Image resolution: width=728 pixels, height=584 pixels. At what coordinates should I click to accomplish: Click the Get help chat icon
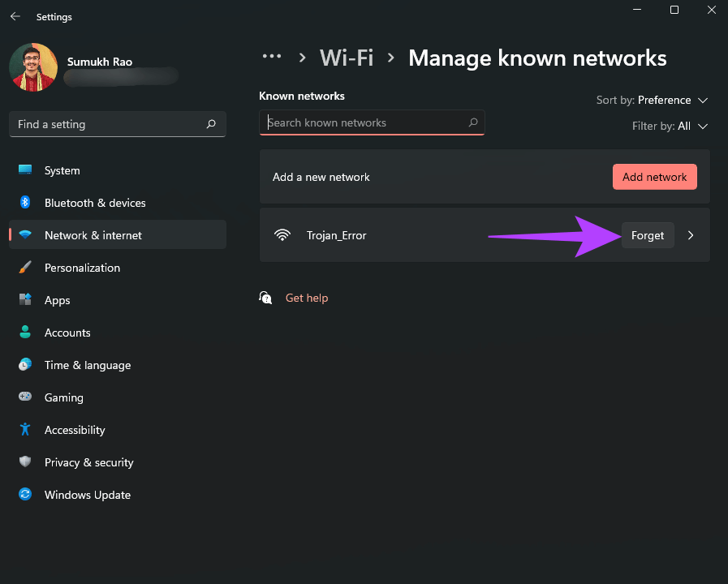tap(265, 298)
